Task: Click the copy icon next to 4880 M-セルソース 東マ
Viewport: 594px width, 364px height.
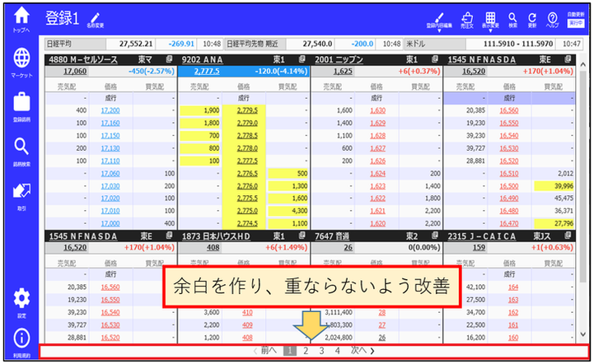Action: (x=169, y=58)
